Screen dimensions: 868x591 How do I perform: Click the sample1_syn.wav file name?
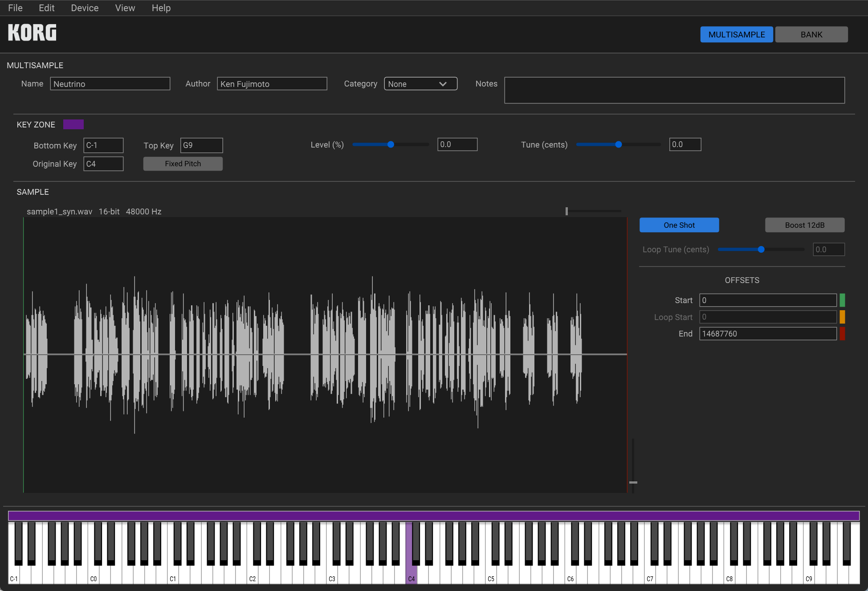pyautogui.click(x=59, y=212)
